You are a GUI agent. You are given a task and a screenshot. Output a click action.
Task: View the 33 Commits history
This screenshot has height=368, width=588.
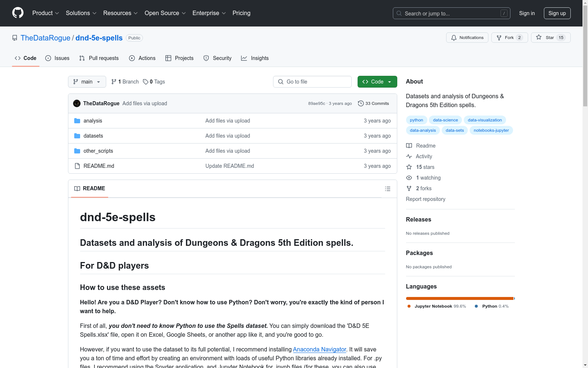point(373,103)
